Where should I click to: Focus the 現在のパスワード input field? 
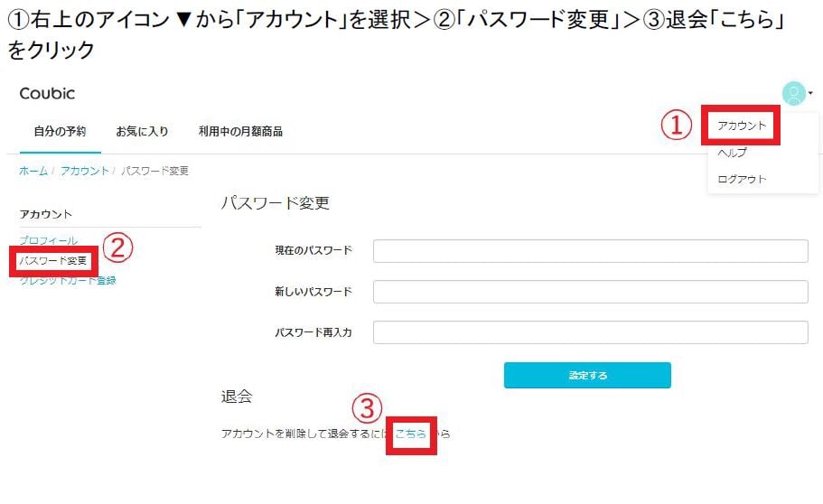(590, 251)
